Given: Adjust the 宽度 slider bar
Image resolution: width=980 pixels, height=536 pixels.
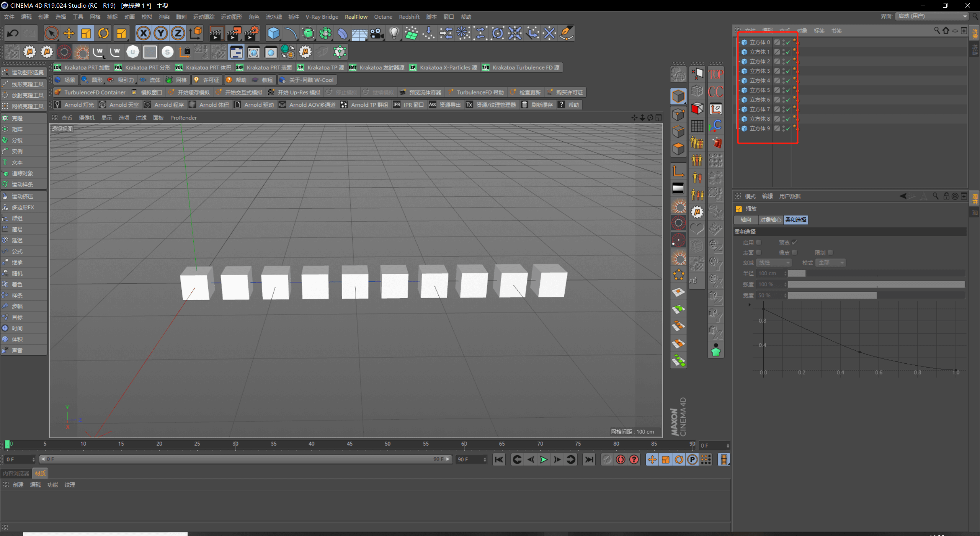Looking at the screenshot, I should [x=876, y=296].
